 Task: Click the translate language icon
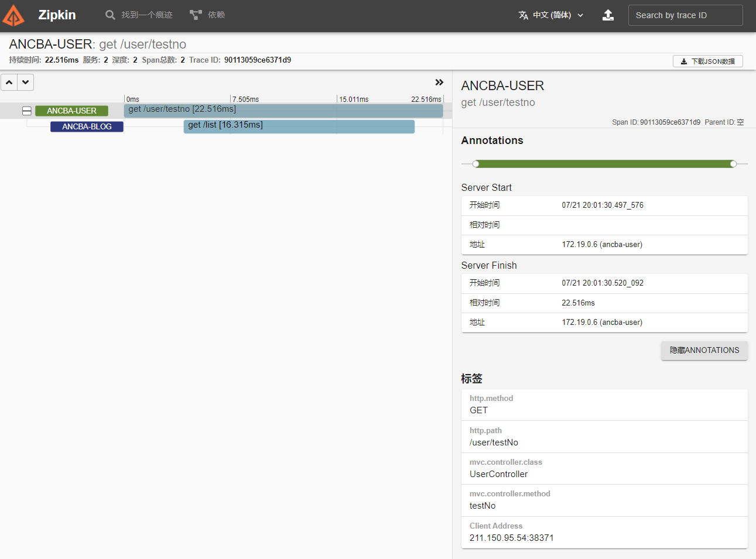coord(524,15)
